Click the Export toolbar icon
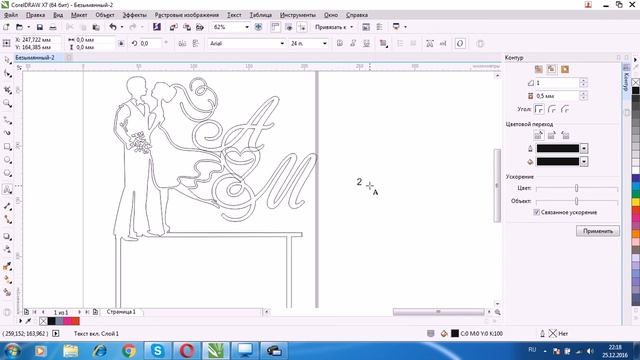This screenshot has width=640, height=360. [187, 27]
